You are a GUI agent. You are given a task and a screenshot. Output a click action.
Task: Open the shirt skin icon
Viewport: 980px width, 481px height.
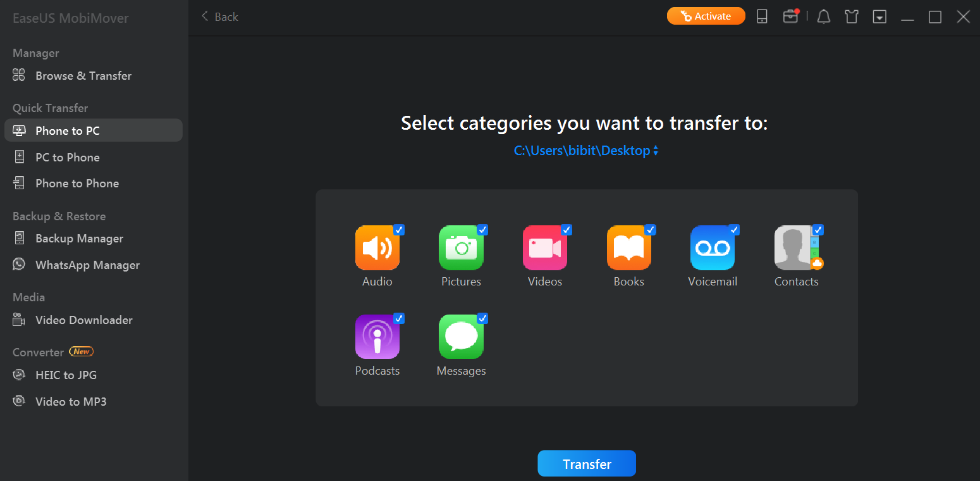pos(852,16)
